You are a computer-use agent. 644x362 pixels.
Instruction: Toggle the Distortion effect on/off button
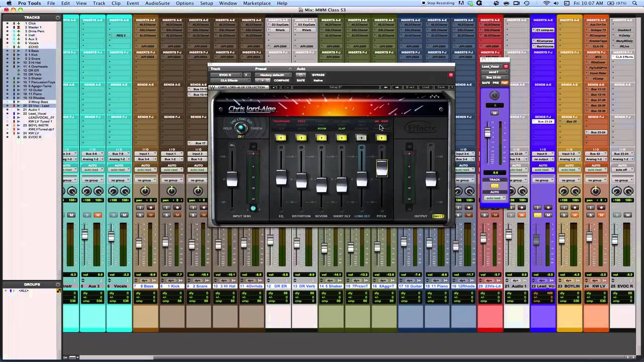[x=301, y=138]
